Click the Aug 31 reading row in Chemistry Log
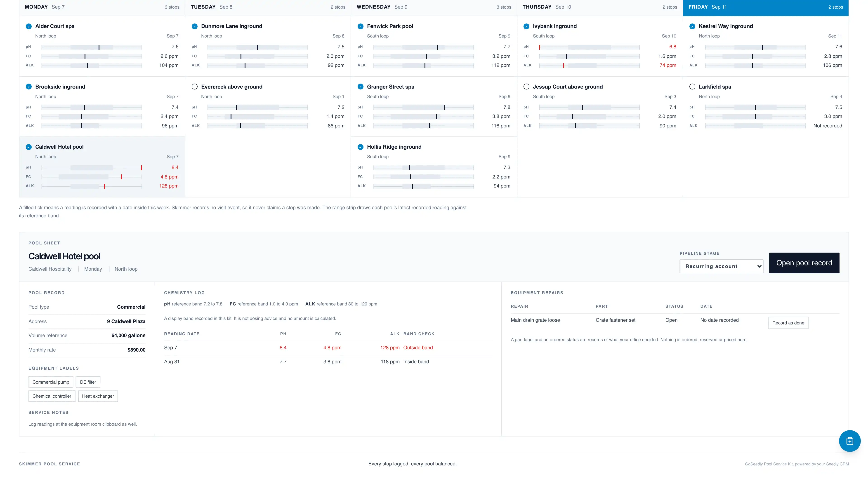The image size is (868, 488). (328, 361)
